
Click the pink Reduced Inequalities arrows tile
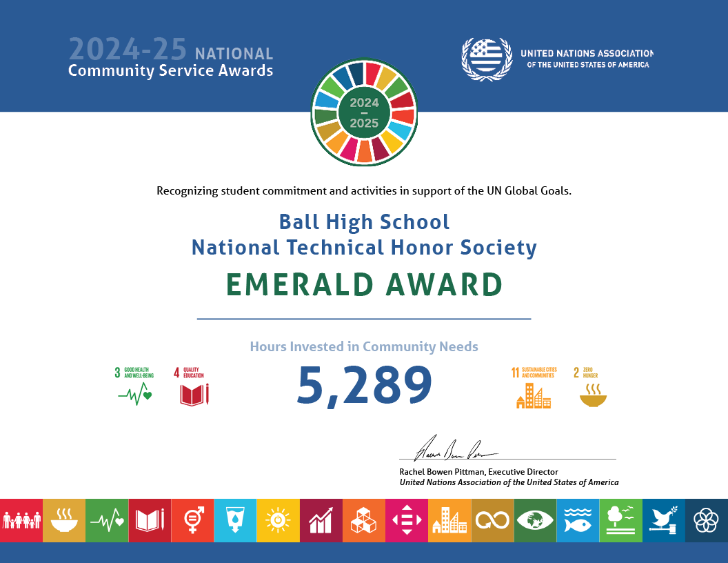pos(407,520)
